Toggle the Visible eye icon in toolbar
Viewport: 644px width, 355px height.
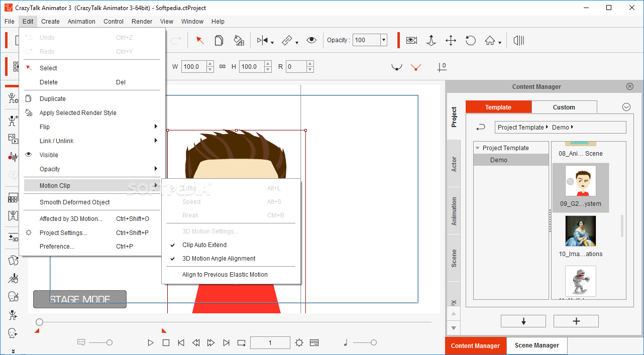pyautogui.click(x=311, y=40)
